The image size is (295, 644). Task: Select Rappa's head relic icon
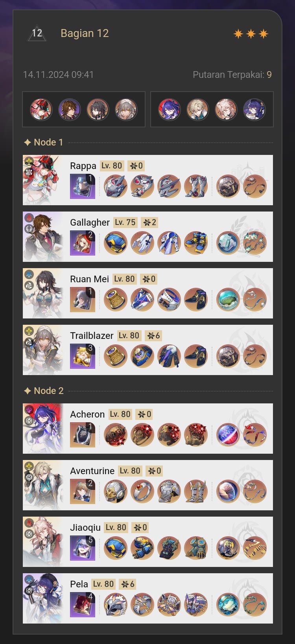(x=116, y=186)
